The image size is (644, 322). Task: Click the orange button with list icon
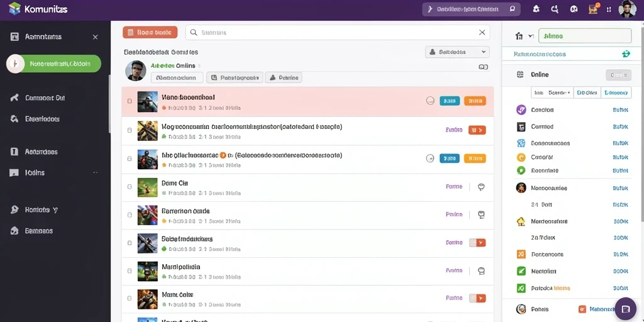(x=150, y=32)
